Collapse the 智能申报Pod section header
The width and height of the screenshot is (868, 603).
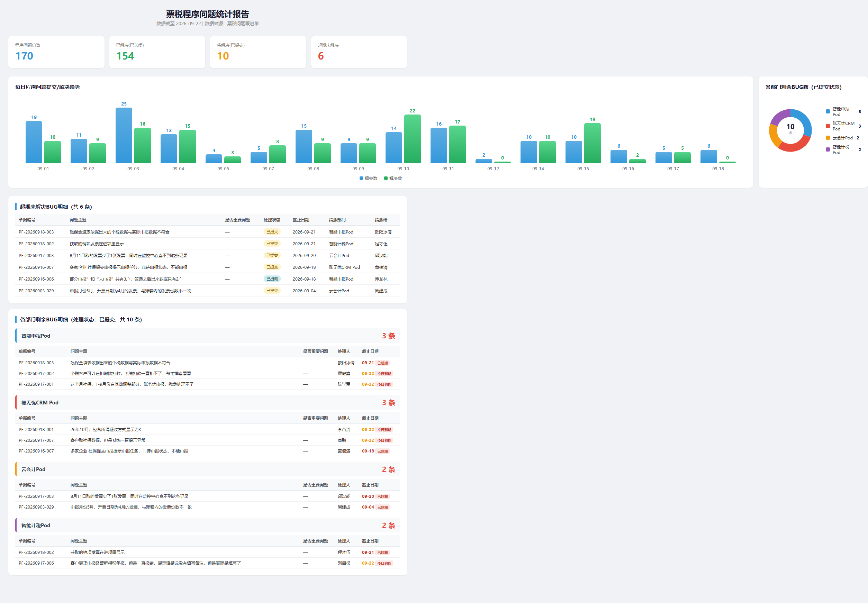pyautogui.click(x=207, y=336)
